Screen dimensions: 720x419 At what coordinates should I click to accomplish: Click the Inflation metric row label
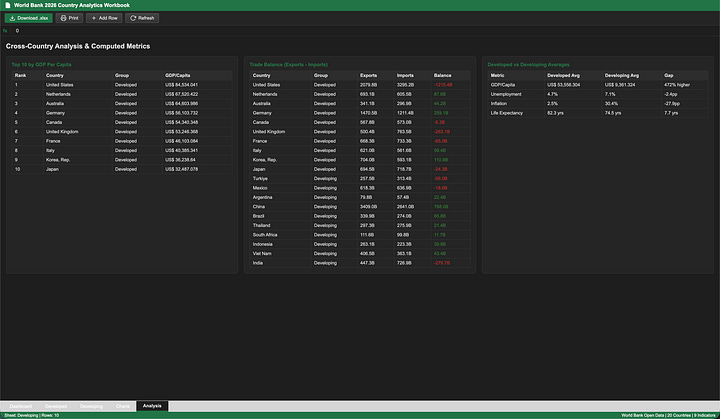(499, 104)
